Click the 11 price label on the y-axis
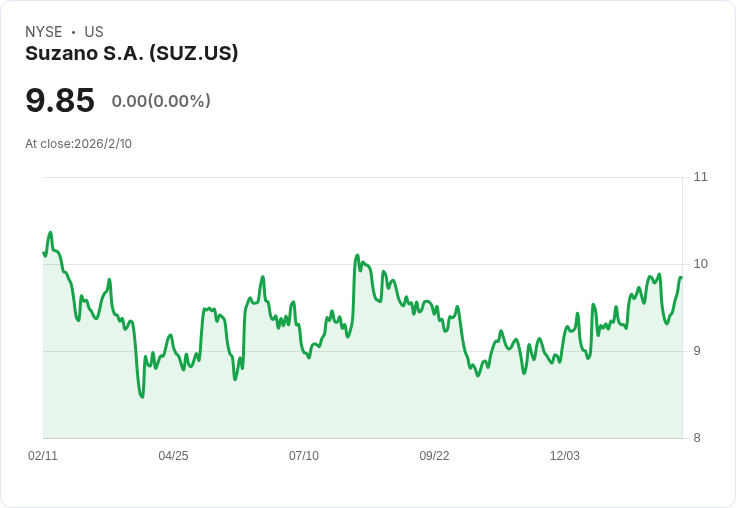This screenshot has width=736, height=508. 700,177
